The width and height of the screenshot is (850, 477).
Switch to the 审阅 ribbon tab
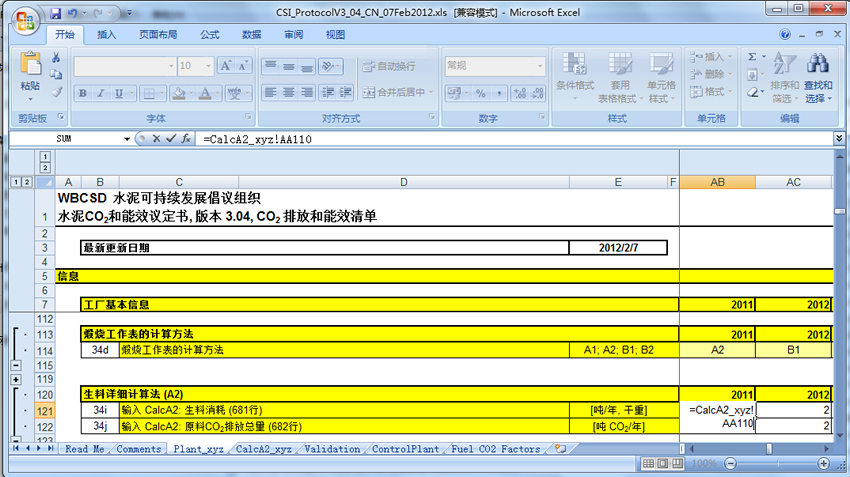(x=293, y=35)
